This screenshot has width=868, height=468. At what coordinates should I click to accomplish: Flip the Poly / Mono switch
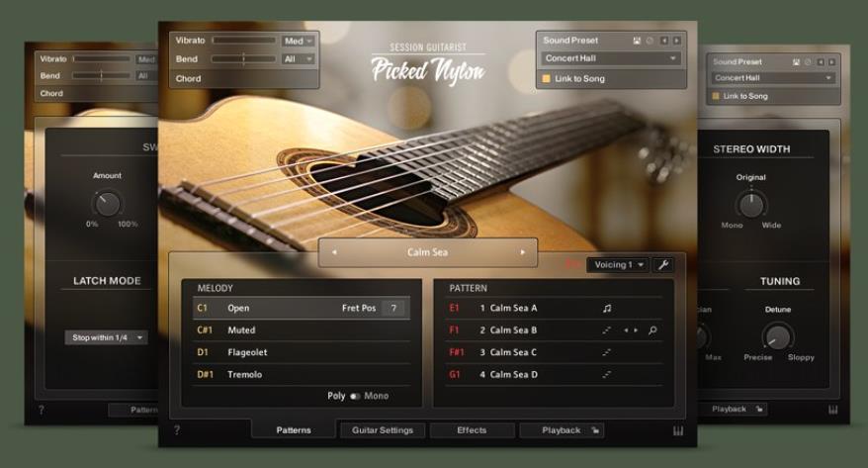(355, 396)
